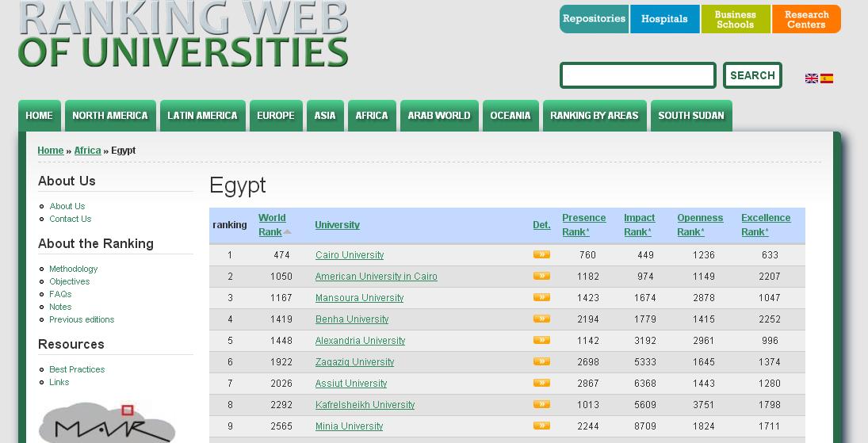Screen dimensions: 868x443
Task: Switch to Spanish language flag
Action: pyautogui.click(x=827, y=78)
